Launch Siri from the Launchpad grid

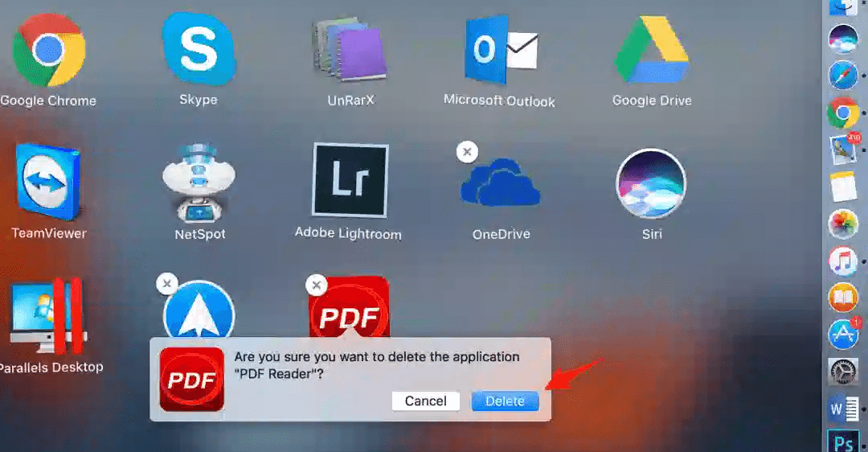pos(652,183)
